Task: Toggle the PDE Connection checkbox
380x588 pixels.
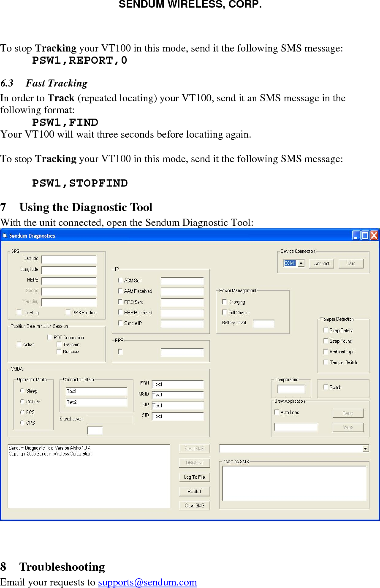Action: point(50,337)
